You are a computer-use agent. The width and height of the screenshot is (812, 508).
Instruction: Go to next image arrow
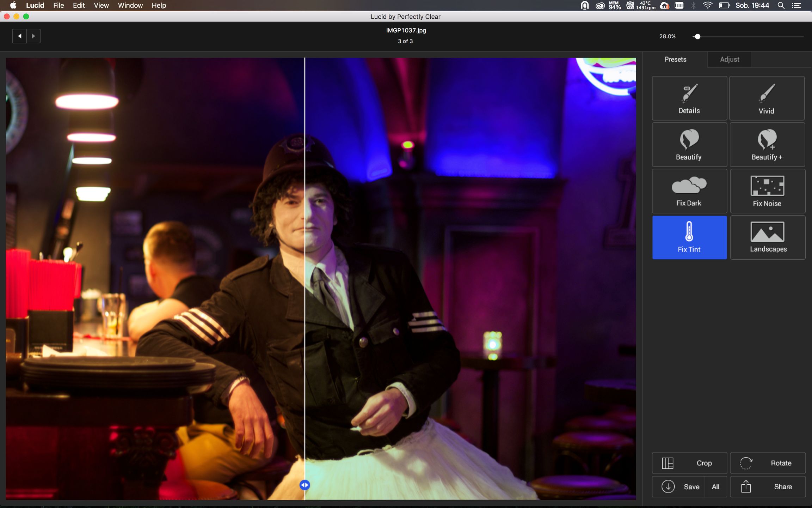click(x=33, y=36)
